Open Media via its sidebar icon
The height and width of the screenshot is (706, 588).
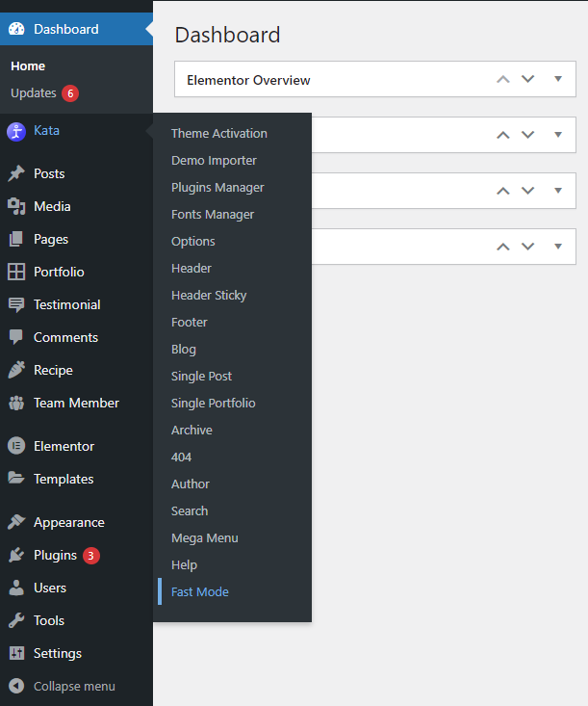point(16,206)
